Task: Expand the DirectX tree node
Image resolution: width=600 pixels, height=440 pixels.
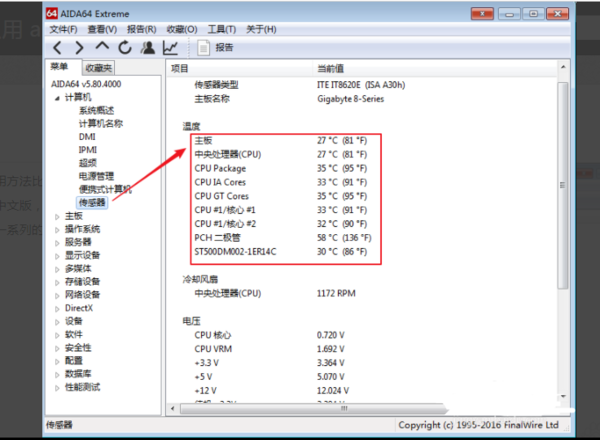Action: [x=57, y=309]
